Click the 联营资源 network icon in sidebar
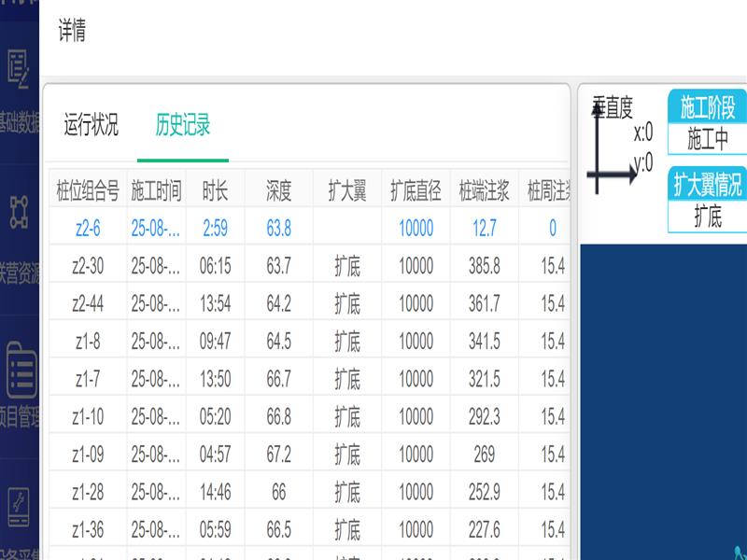This screenshot has height=560, width=747. click(x=19, y=212)
